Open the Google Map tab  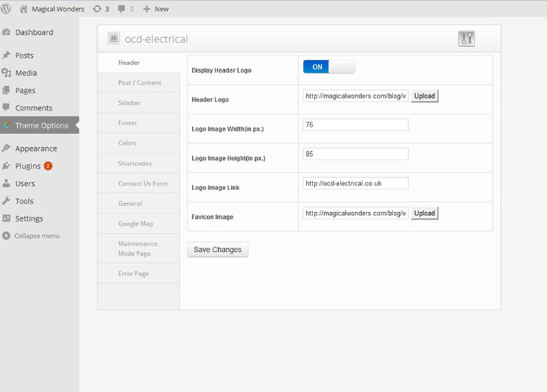click(135, 224)
